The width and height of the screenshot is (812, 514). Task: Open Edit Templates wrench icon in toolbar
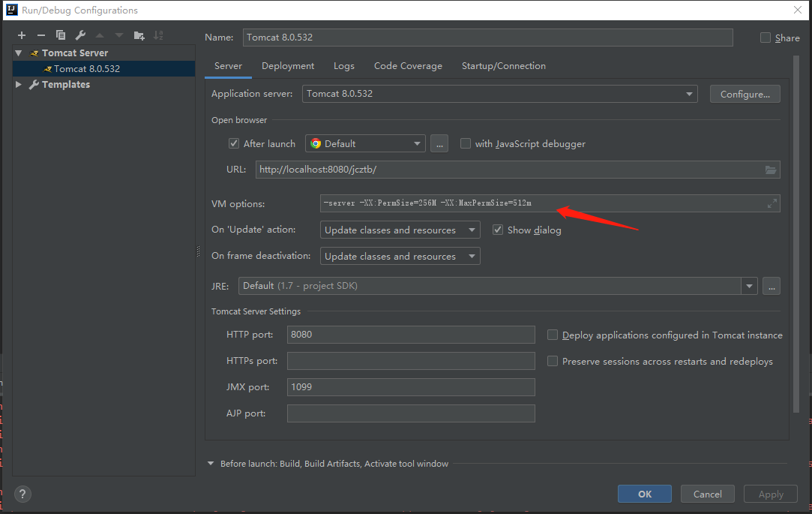pyautogui.click(x=80, y=35)
